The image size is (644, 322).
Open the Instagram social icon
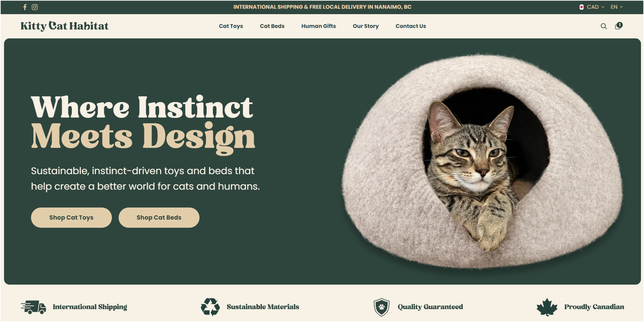pyautogui.click(x=35, y=7)
